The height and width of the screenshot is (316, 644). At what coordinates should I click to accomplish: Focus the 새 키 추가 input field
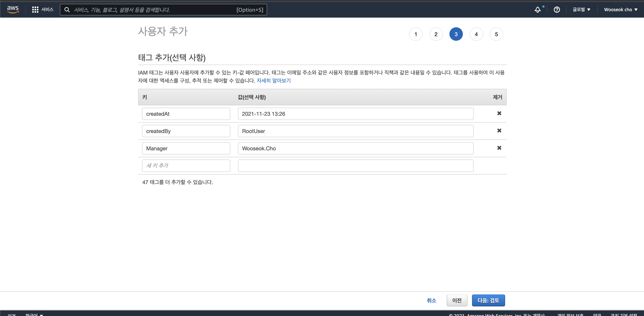tap(186, 166)
